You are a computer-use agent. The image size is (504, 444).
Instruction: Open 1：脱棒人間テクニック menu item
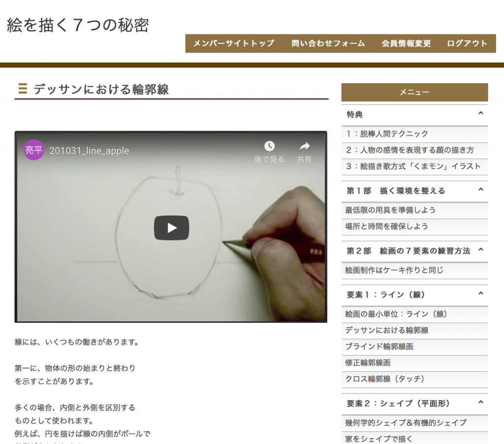[414, 134]
